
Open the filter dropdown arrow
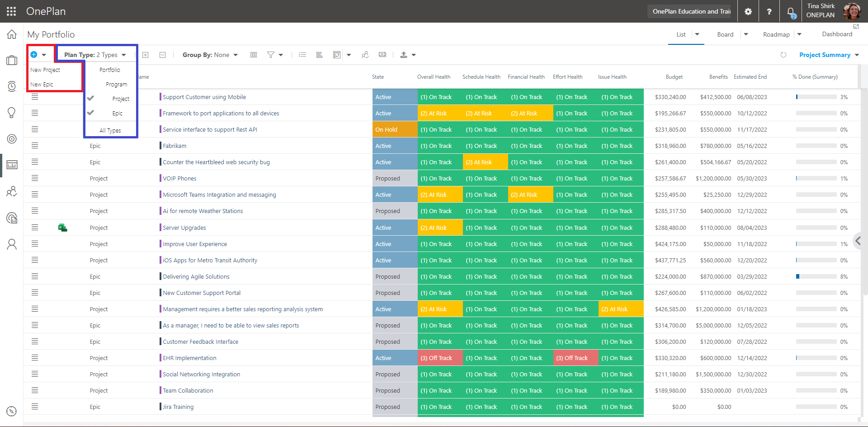click(x=281, y=55)
